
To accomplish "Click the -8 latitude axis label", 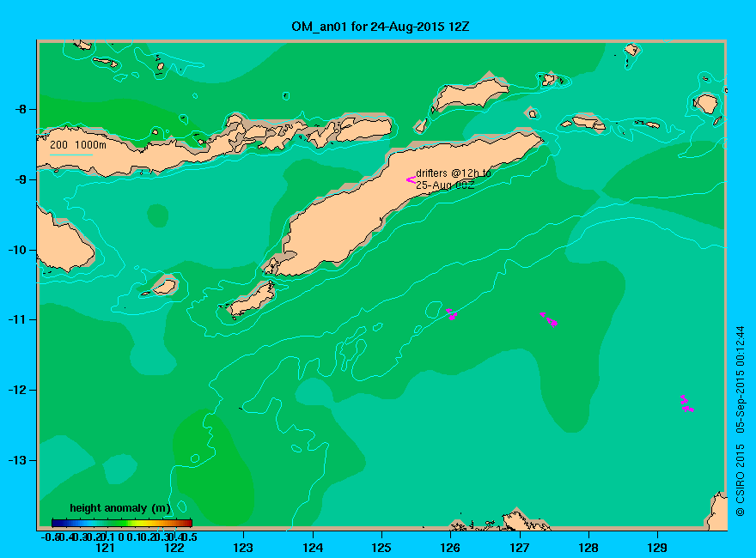I will 21,109.
